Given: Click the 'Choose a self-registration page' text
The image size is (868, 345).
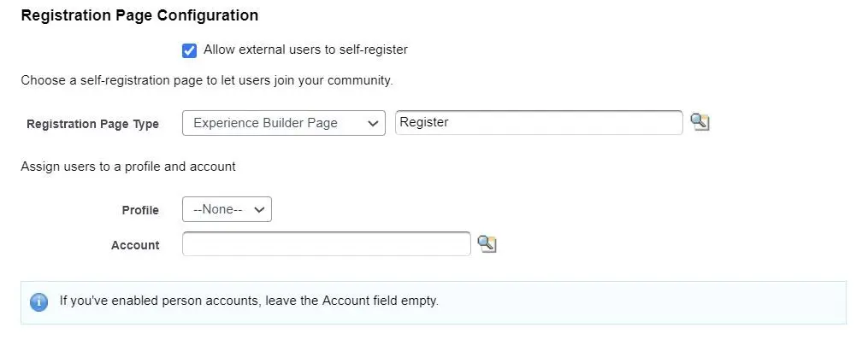Looking at the screenshot, I should [x=207, y=81].
